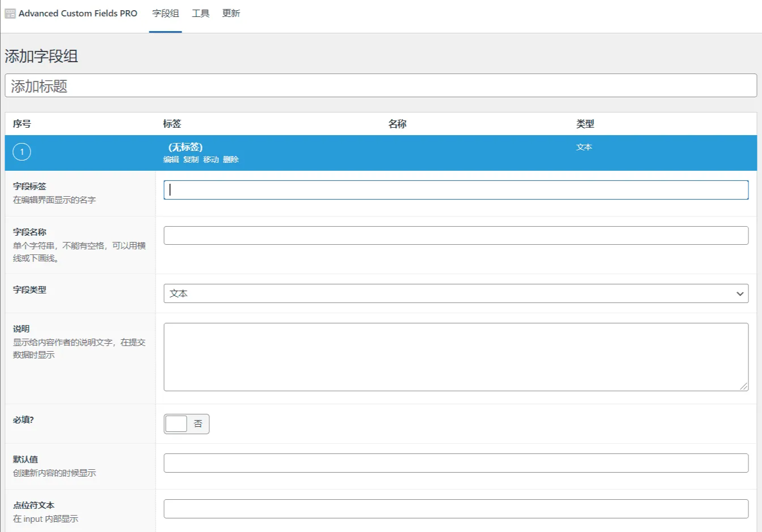Focus the 字段标签 input box
This screenshot has height=532, width=762.
456,190
